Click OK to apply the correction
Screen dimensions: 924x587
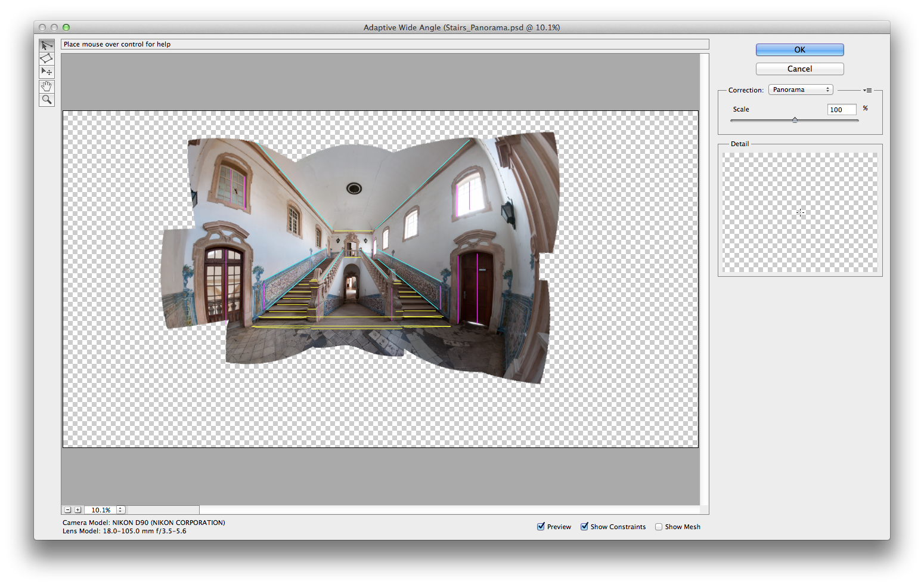[x=799, y=50]
